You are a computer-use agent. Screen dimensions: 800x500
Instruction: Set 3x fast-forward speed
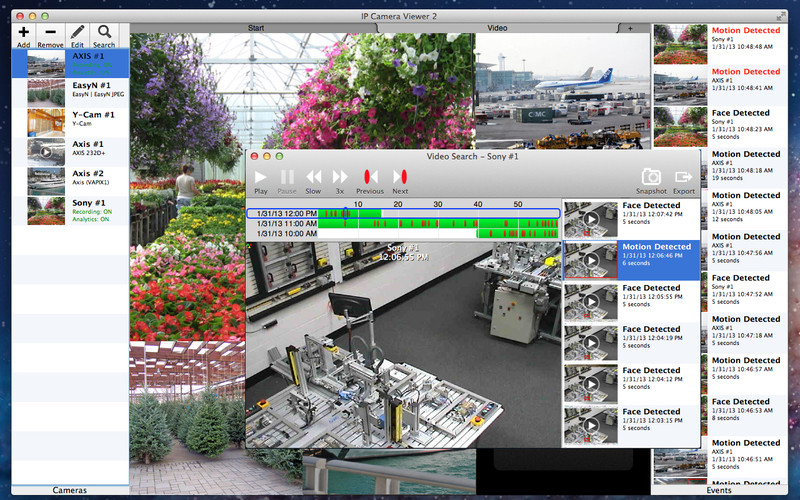(340, 177)
